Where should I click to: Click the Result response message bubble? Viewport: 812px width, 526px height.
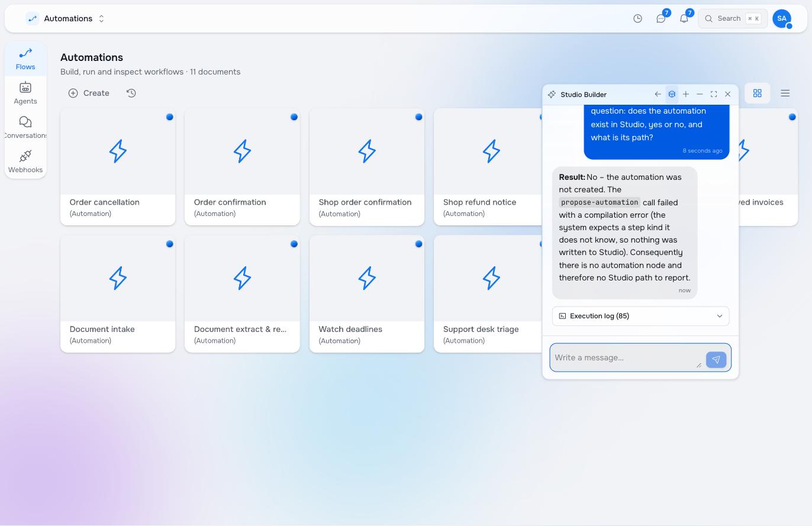pyautogui.click(x=625, y=233)
